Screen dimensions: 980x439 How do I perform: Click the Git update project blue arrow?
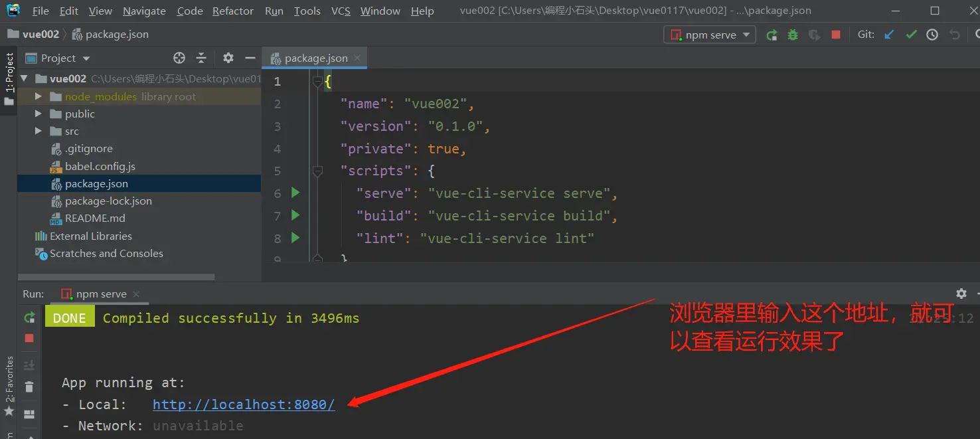[889, 35]
